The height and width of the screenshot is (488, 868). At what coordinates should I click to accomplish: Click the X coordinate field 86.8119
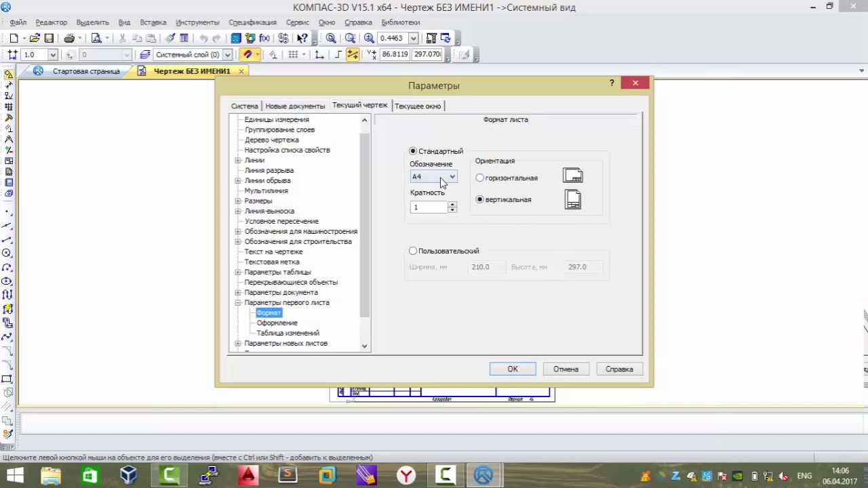point(395,54)
